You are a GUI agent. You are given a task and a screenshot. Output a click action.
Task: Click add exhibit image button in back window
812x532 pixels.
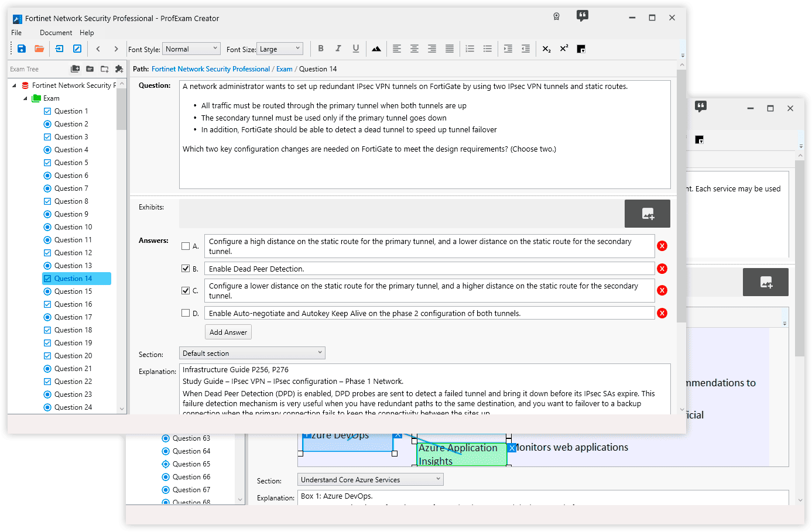[766, 282]
